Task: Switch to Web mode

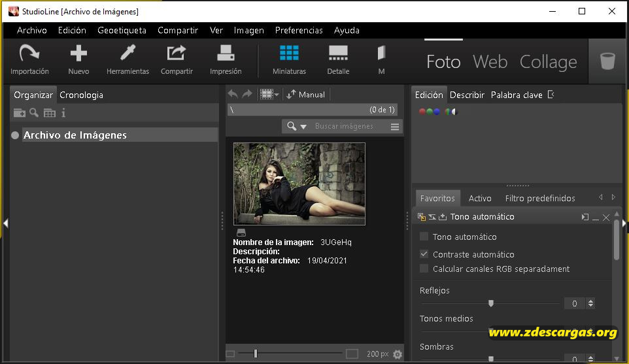Action: pos(490,61)
